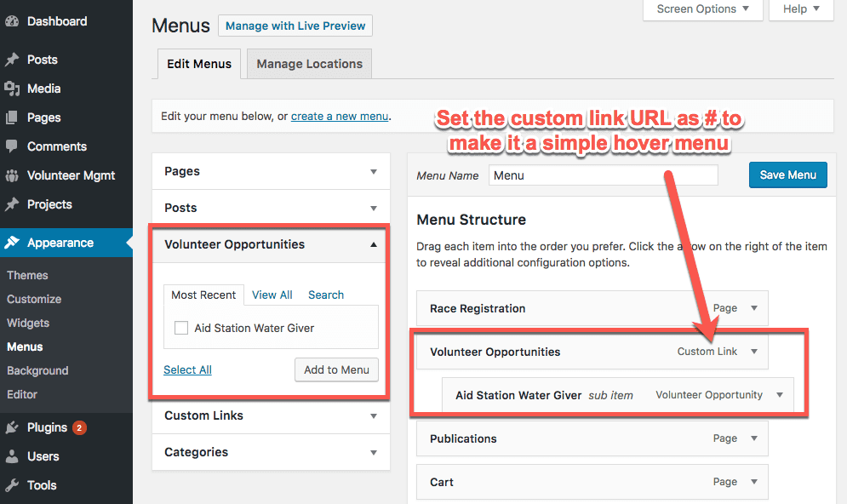Click the Comments bubble icon
Viewport: 847px width, 504px height.
click(x=12, y=146)
